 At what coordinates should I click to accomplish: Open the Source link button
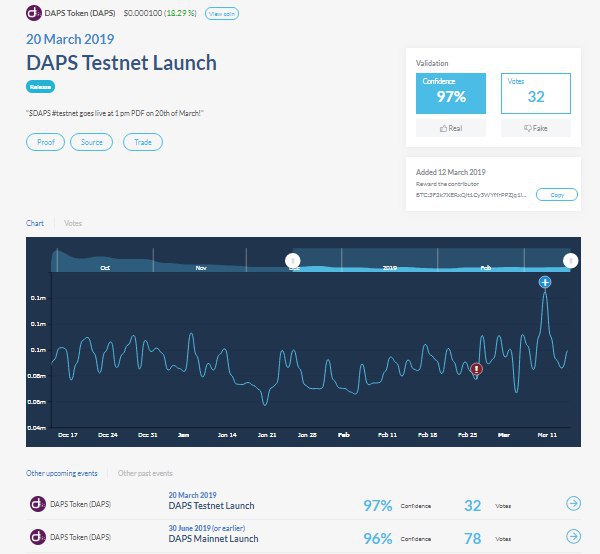click(91, 142)
